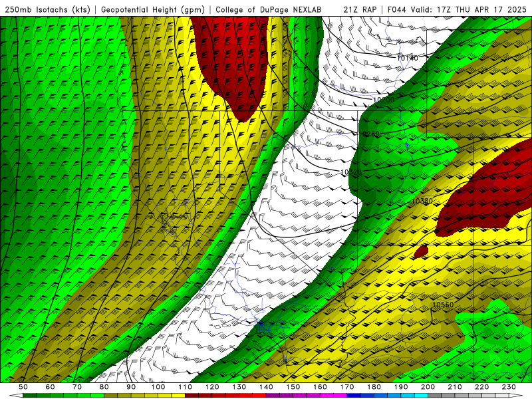Click the 140 value on the color scale
532x399 pixels.
(x=267, y=387)
